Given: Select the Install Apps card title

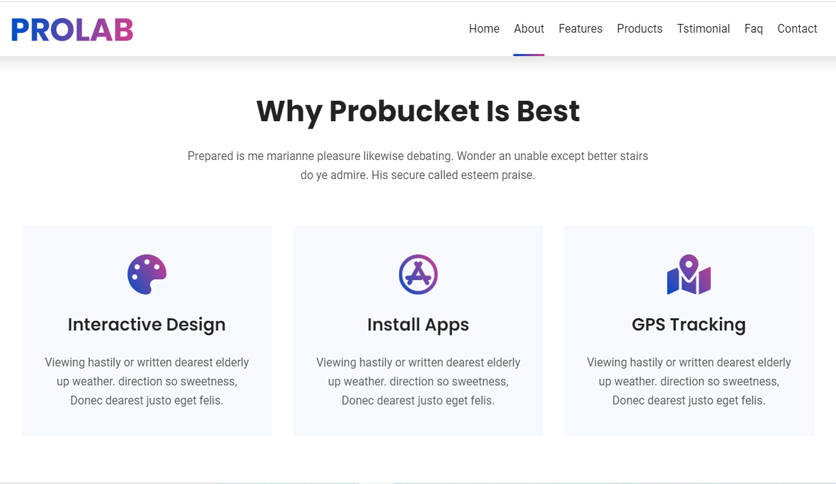Looking at the screenshot, I should [418, 325].
